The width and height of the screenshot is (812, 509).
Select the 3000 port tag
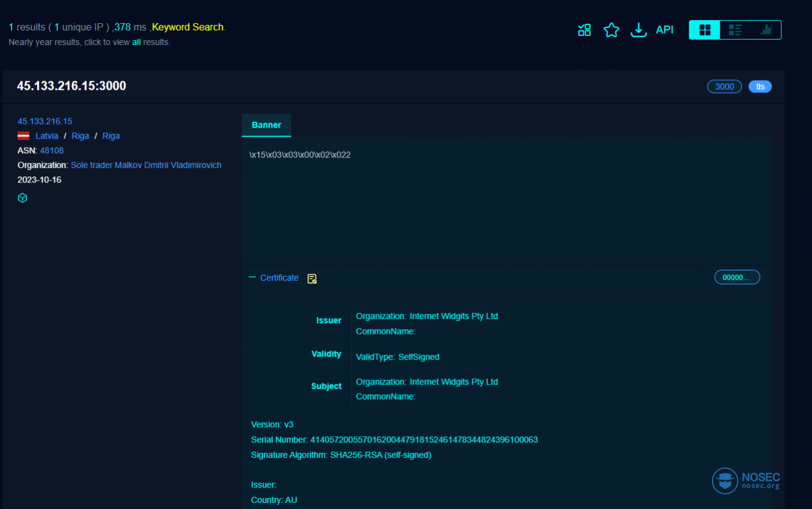click(x=724, y=87)
